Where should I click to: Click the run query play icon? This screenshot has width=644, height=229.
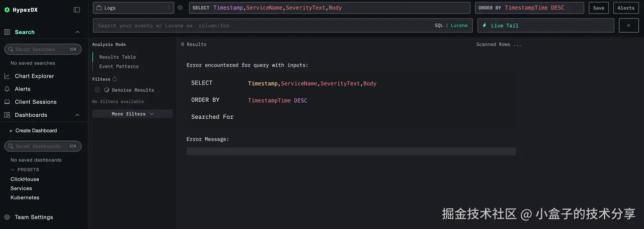(628, 26)
